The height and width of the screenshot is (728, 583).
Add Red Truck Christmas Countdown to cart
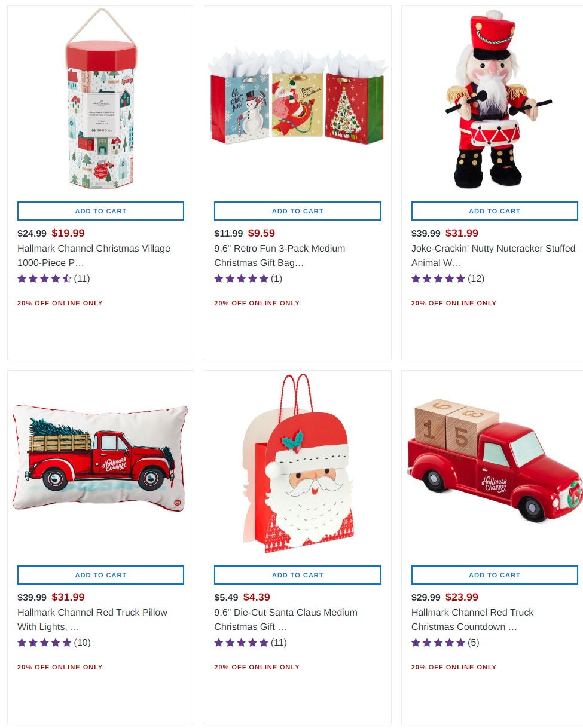[495, 575]
